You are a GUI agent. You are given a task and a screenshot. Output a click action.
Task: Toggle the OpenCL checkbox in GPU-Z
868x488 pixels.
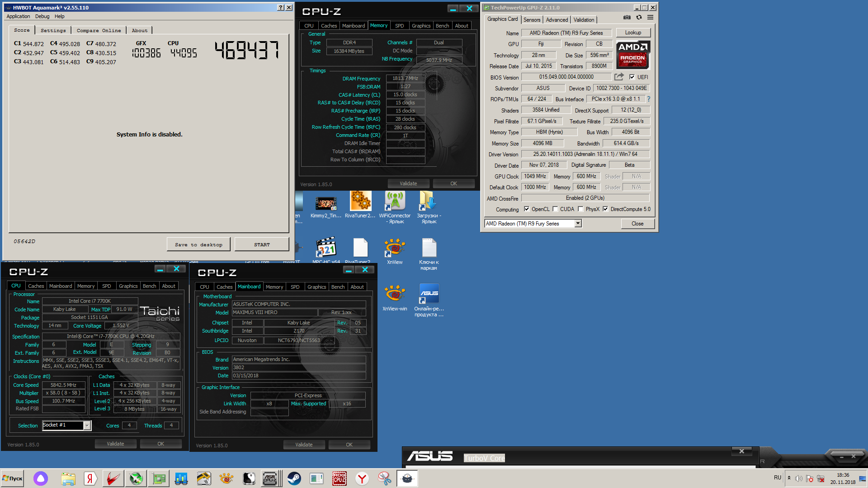click(526, 209)
